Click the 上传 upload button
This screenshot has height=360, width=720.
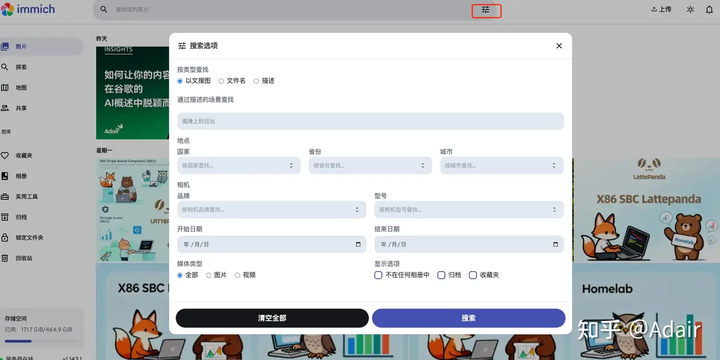(x=661, y=9)
